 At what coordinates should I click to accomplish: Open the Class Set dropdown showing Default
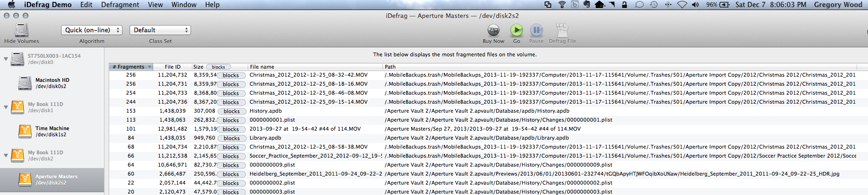click(x=160, y=30)
